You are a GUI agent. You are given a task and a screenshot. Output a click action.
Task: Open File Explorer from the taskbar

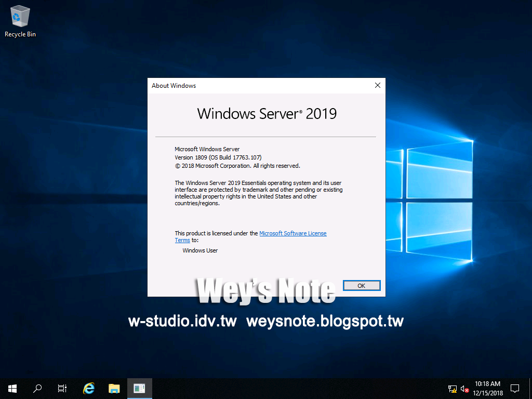pyautogui.click(x=114, y=389)
